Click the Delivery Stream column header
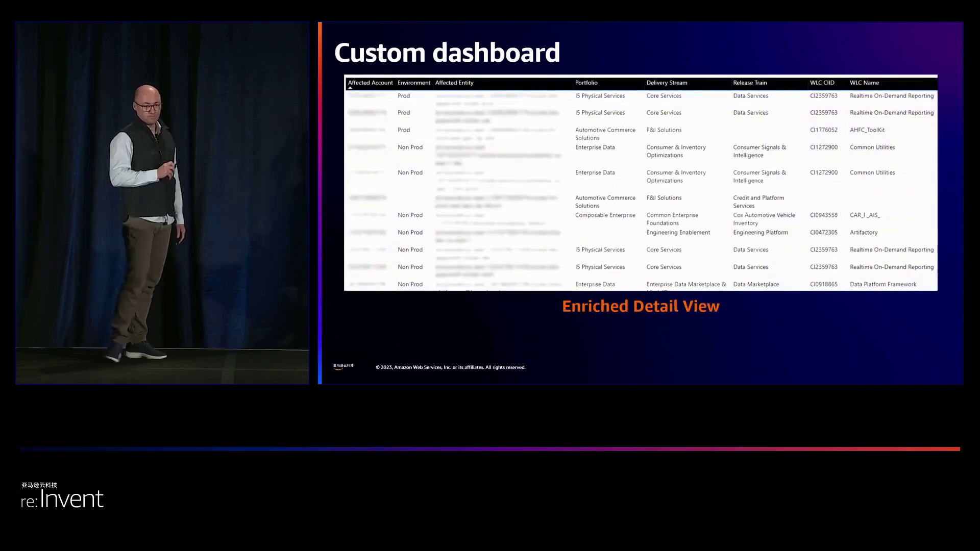The width and height of the screenshot is (980, 551). (x=667, y=83)
